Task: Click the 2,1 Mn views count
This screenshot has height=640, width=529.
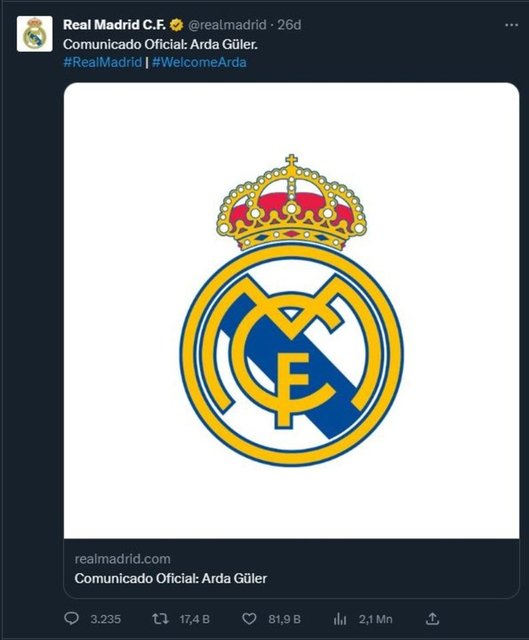Action: [376, 620]
